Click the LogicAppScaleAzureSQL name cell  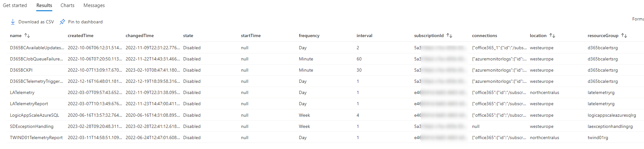pyautogui.click(x=34, y=115)
